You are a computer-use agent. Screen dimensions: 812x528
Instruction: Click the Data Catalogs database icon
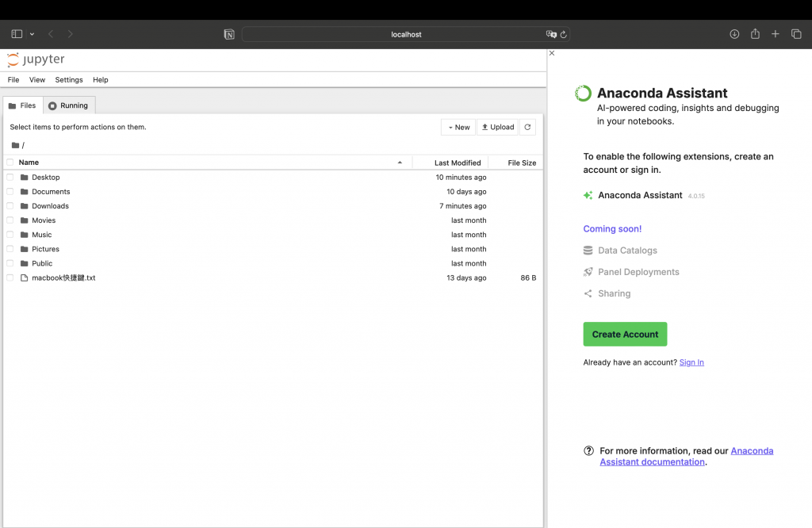pos(588,251)
